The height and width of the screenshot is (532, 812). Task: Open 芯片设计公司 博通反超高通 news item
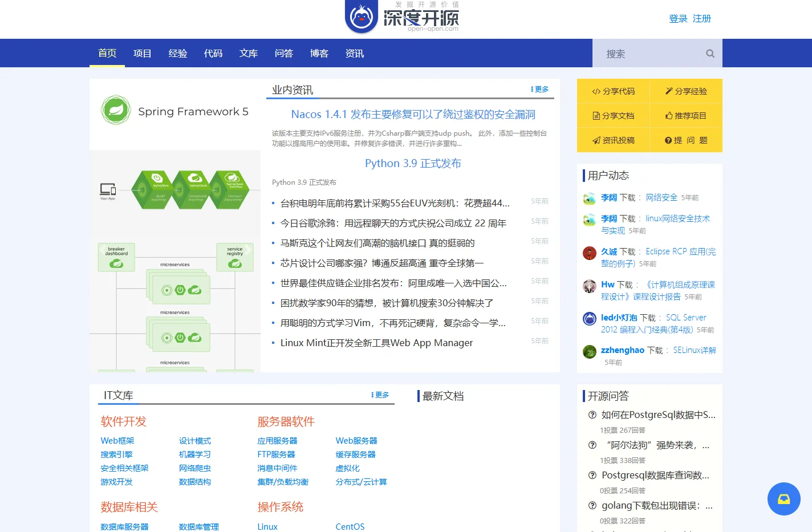pyautogui.click(x=382, y=263)
